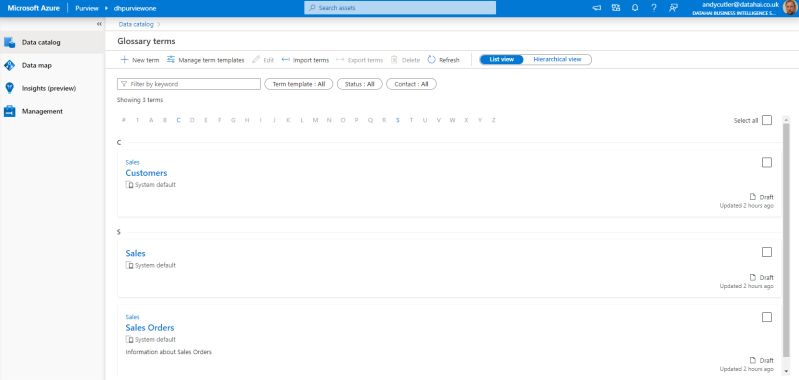The height and width of the screenshot is (380, 799).
Task: Click Import terms
Action: click(x=305, y=60)
